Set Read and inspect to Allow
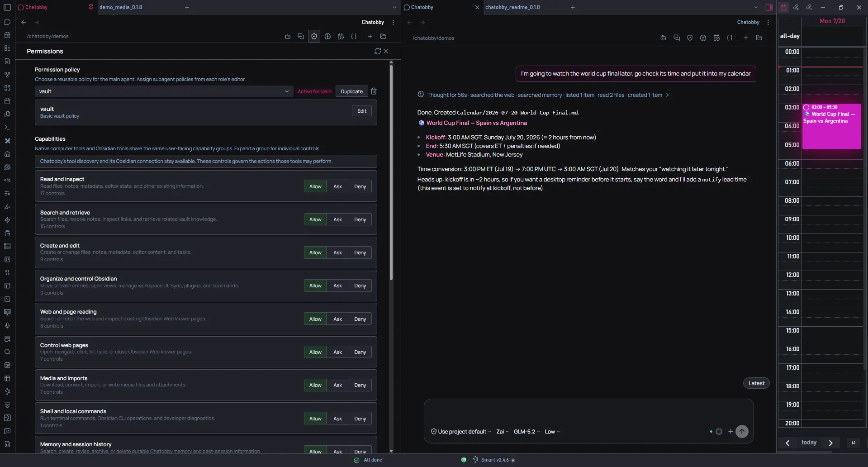The width and height of the screenshot is (868, 467). [315, 186]
